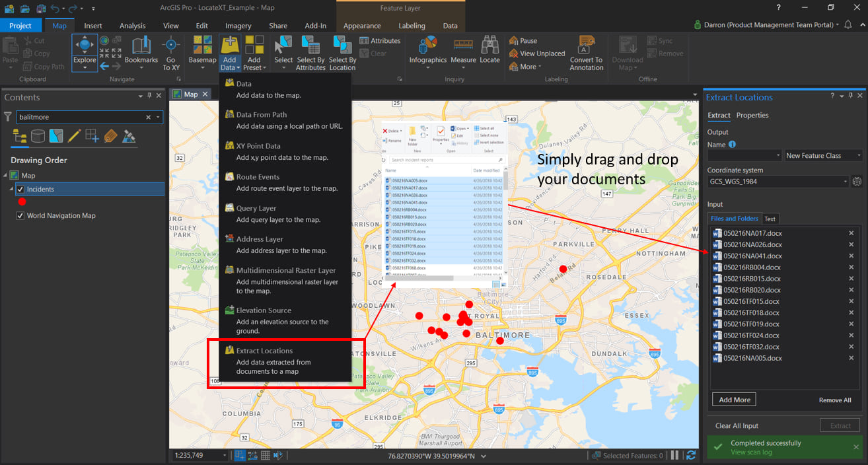868x465 pixels.
Task: Choose Extract Locations from Add Data menu
Action: [x=264, y=351]
